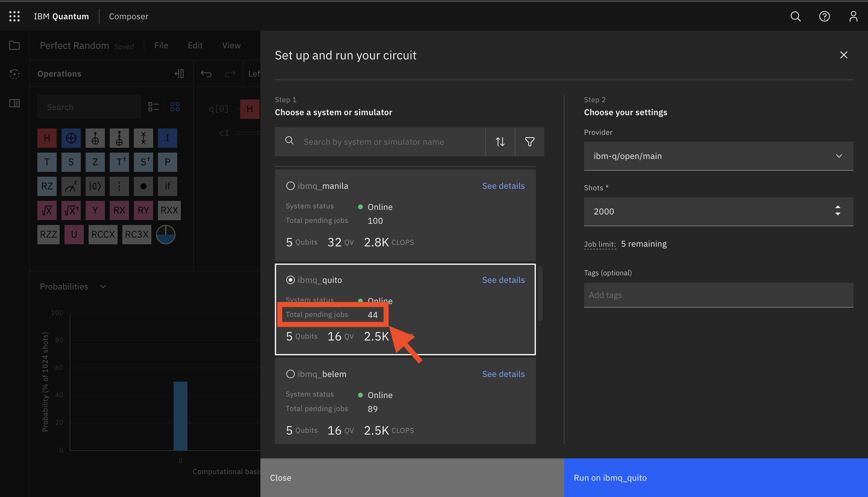The image size is (868, 497).
Task: Select the S gate
Action: [x=71, y=162]
